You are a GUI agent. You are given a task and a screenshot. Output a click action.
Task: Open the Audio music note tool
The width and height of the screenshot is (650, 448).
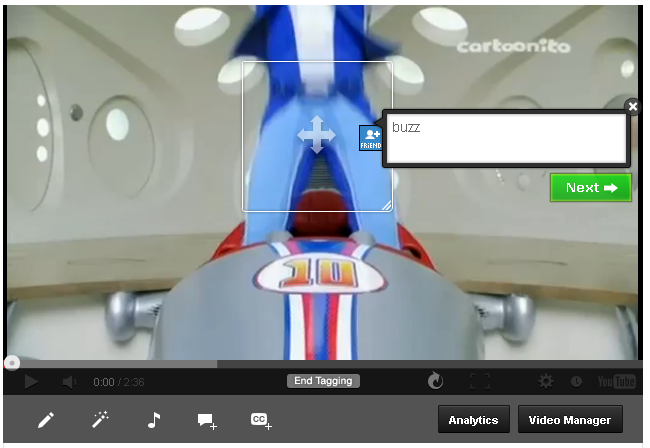(x=153, y=421)
